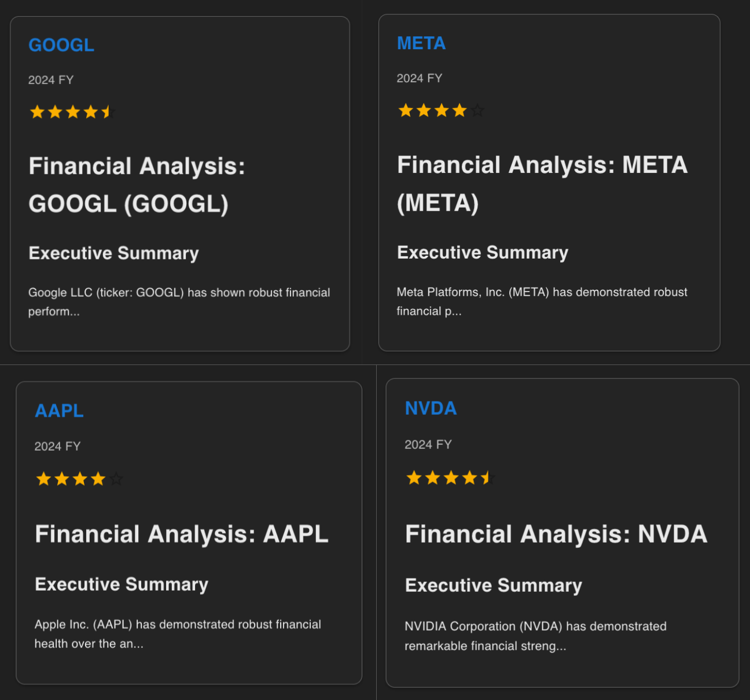Select the Financial Analysis: META (META) heading
This screenshot has width=750, height=700.
point(542,183)
